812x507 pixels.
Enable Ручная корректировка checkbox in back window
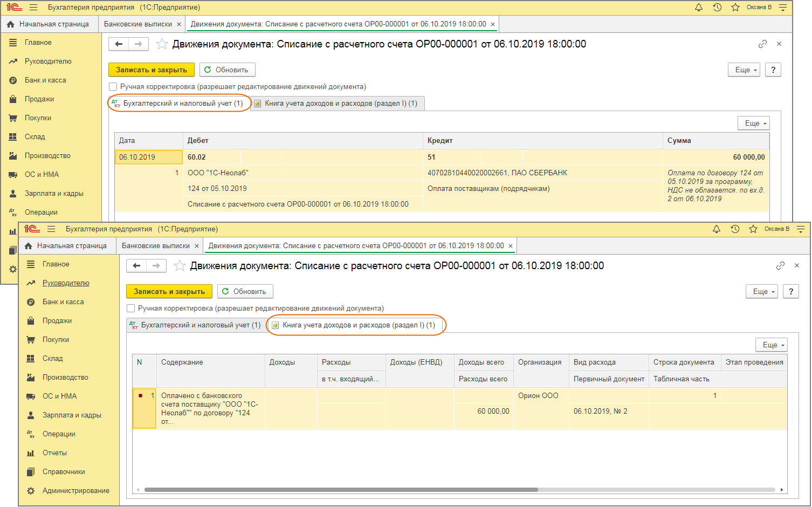point(113,87)
